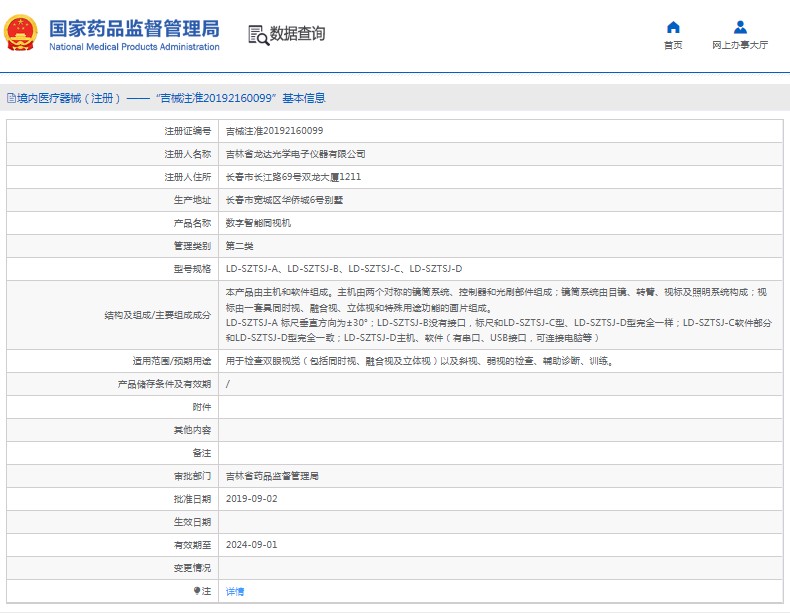Select 吉林省药品监督管理局 approval department

(272, 476)
